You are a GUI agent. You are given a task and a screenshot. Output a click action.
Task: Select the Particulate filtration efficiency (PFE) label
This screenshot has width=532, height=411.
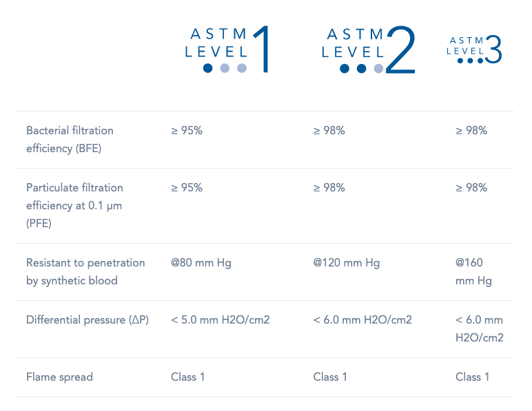coord(74,205)
